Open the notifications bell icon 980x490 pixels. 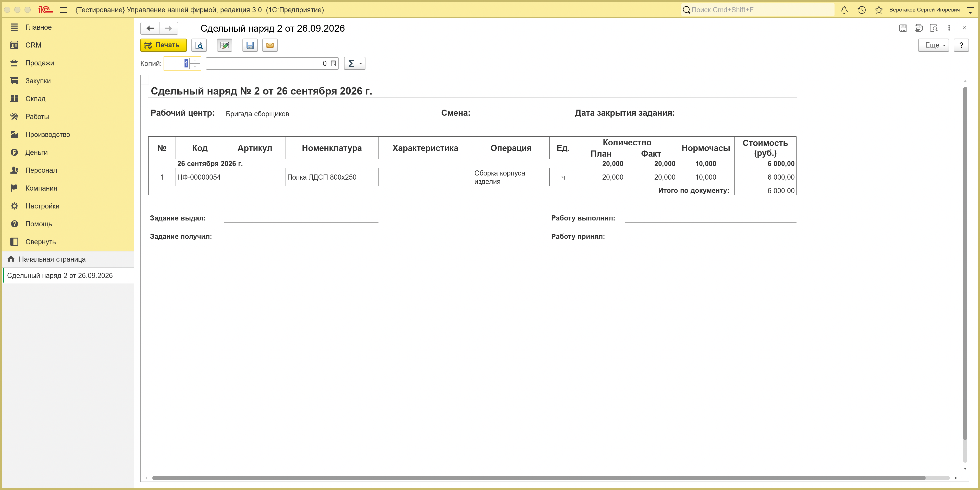[x=844, y=10]
